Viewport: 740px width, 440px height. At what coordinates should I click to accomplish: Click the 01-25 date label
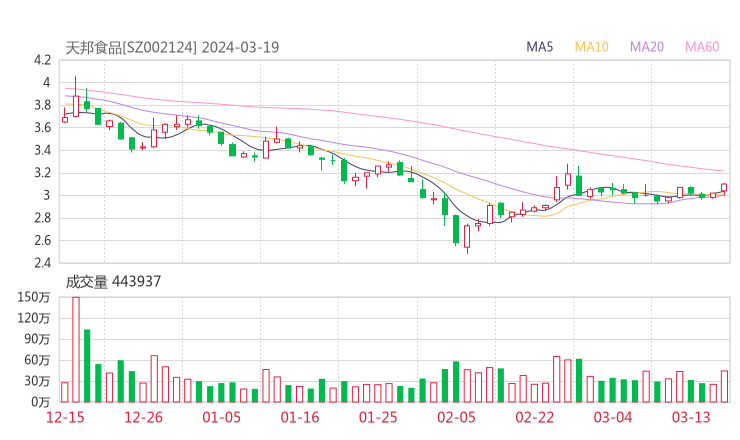click(x=378, y=417)
